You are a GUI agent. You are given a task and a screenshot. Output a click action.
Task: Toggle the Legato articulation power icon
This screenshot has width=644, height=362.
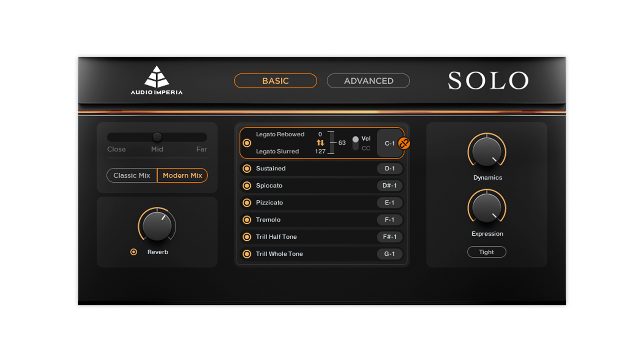[x=247, y=143]
